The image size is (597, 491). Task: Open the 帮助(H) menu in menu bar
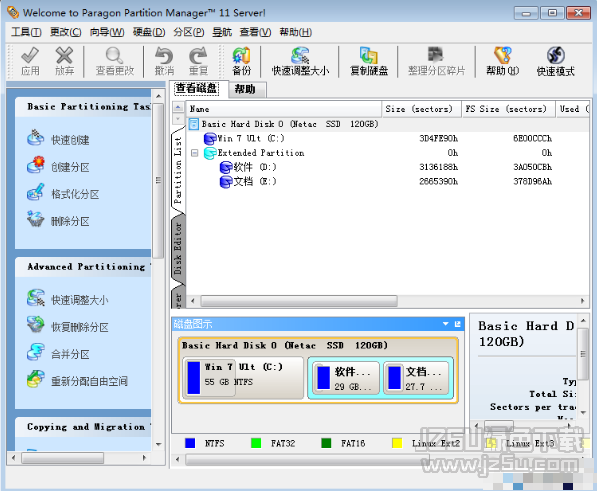(x=295, y=32)
